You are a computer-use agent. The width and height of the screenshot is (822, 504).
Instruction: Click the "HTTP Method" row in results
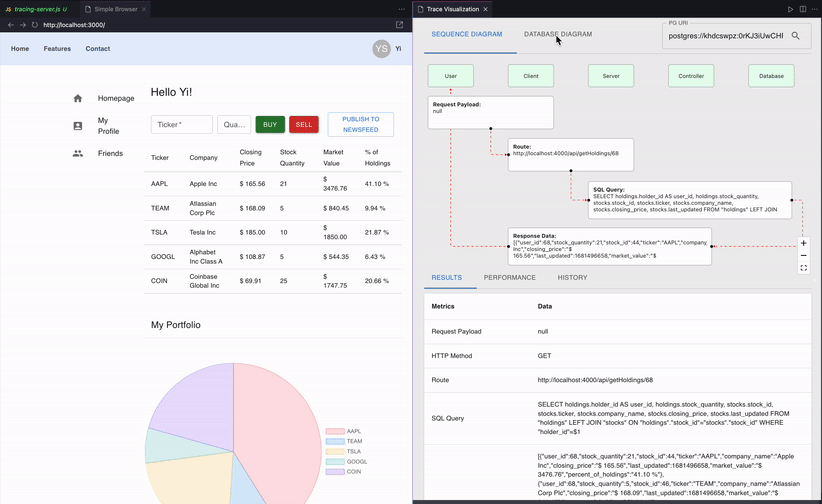click(x=618, y=356)
